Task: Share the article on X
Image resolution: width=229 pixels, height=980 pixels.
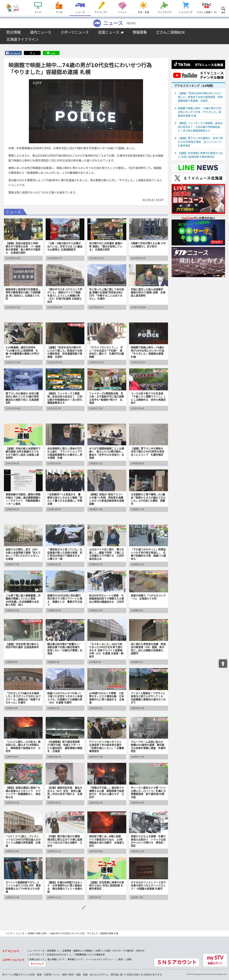Action: (32, 53)
